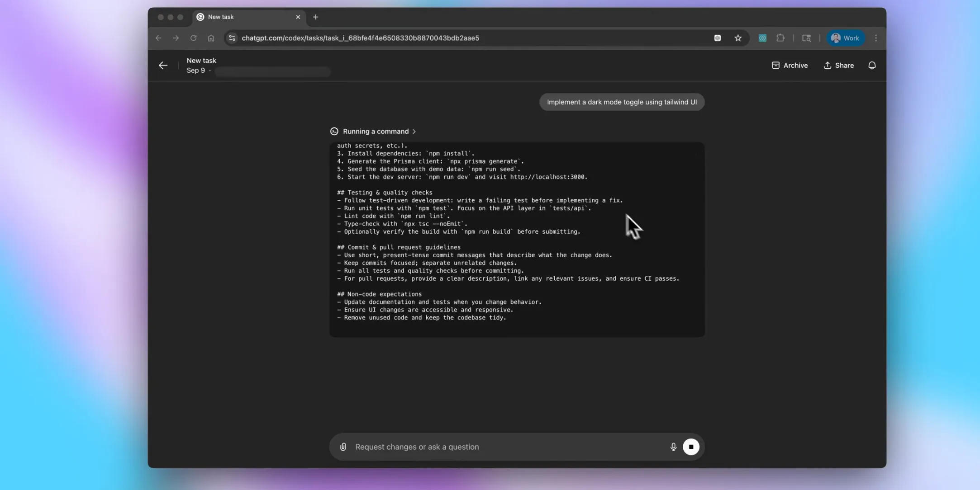Screen dimensions: 980x490
Task: Open the browser extensions puzzle icon
Action: coord(780,38)
